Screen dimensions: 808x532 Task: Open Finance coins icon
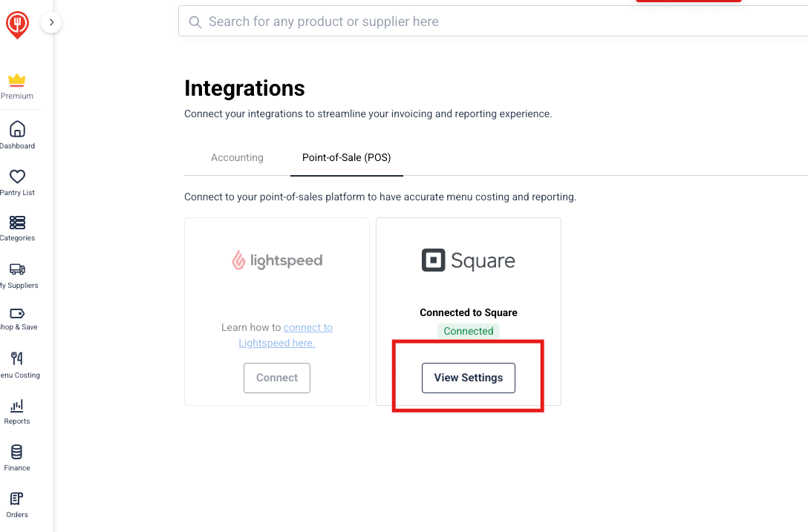(17, 452)
